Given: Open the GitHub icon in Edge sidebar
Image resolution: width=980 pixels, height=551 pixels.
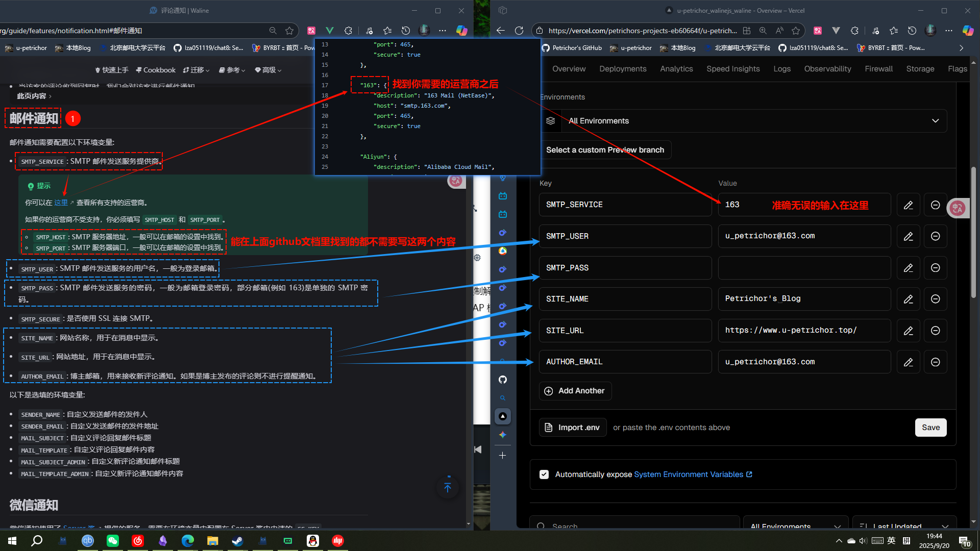Looking at the screenshot, I should pos(503,380).
